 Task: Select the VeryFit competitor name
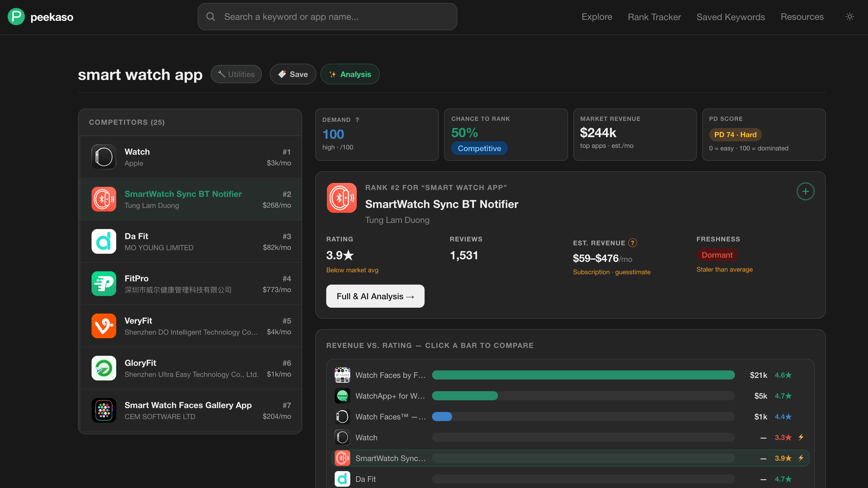click(x=138, y=321)
